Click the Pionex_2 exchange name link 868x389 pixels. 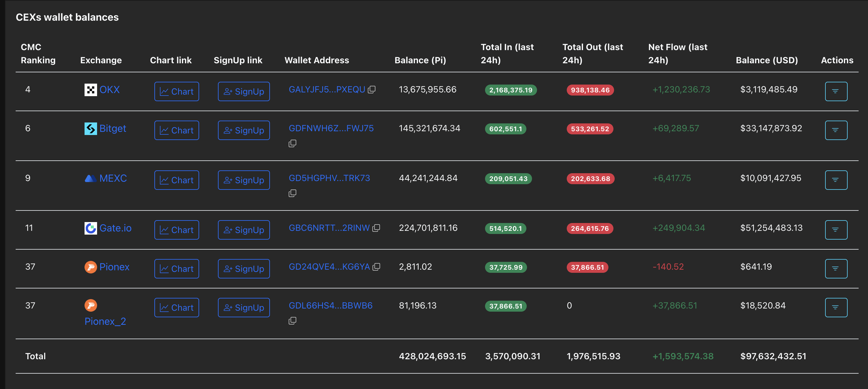click(x=105, y=321)
